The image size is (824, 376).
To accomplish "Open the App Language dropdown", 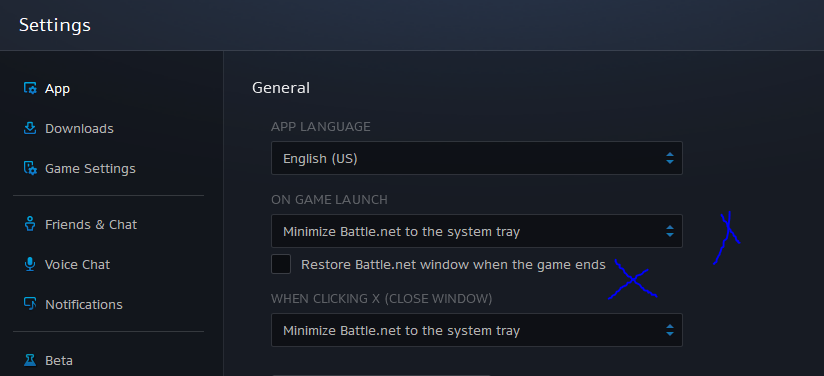I will (x=477, y=158).
